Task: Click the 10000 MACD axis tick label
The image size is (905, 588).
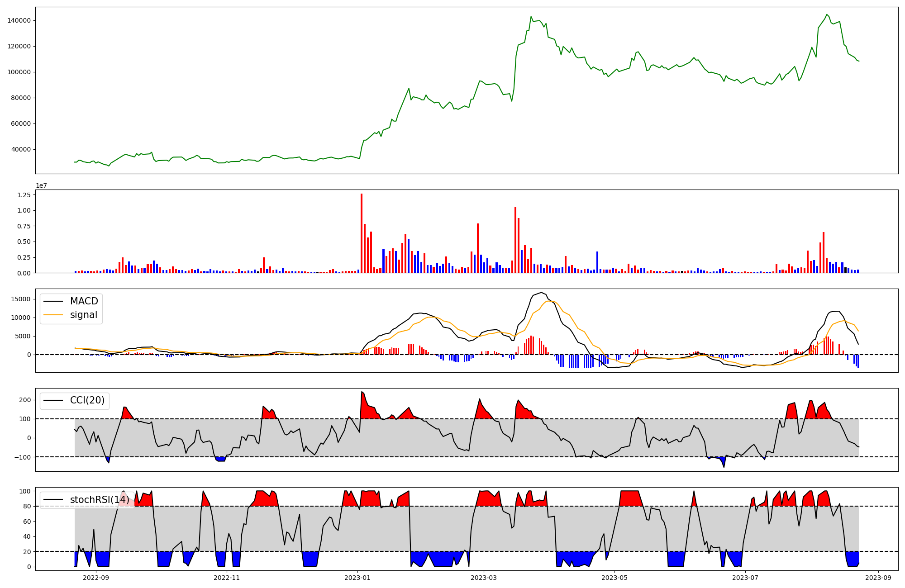Action: (x=21, y=318)
